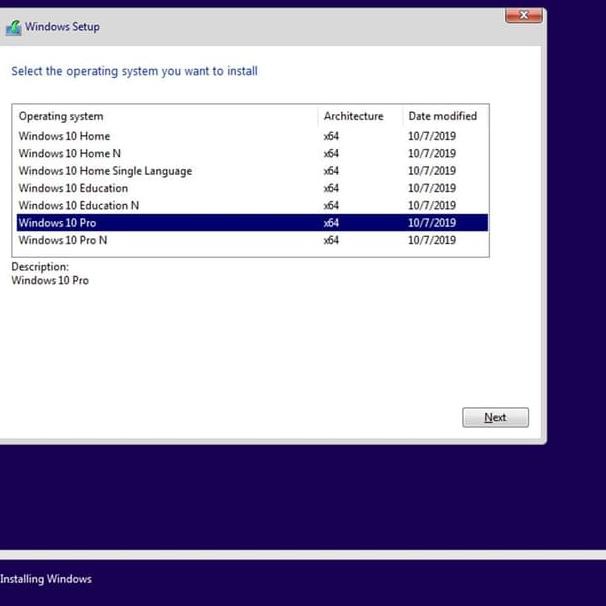Select Windows 10 Home Single Language
606x606 pixels.
pos(105,171)
